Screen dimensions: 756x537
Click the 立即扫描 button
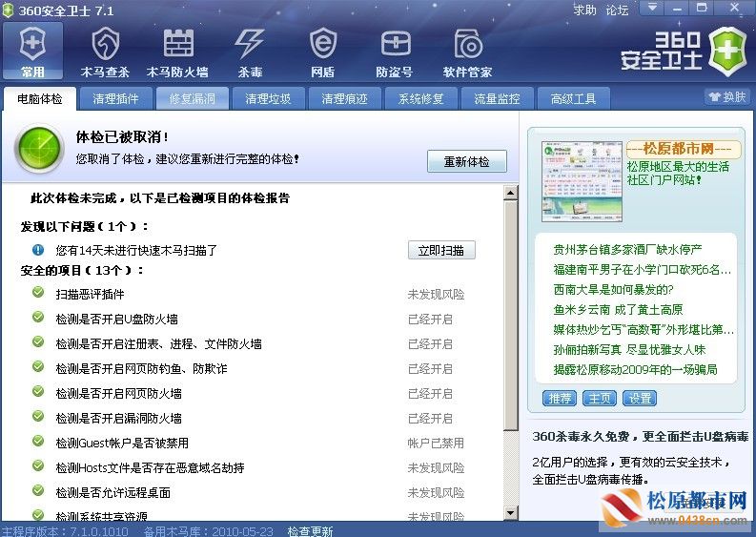pyautogui.click(x=441, y=250)
